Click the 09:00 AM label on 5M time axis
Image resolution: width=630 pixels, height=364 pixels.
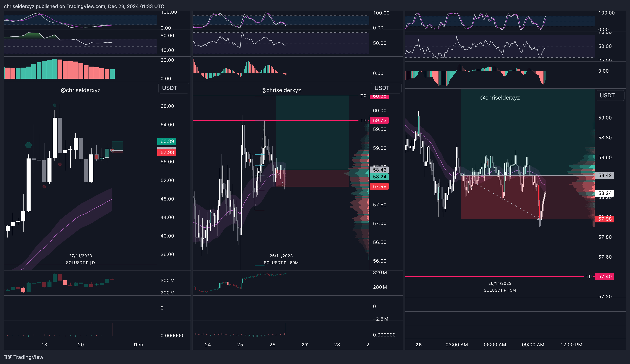pyautogui.click(x=533, y=344)
